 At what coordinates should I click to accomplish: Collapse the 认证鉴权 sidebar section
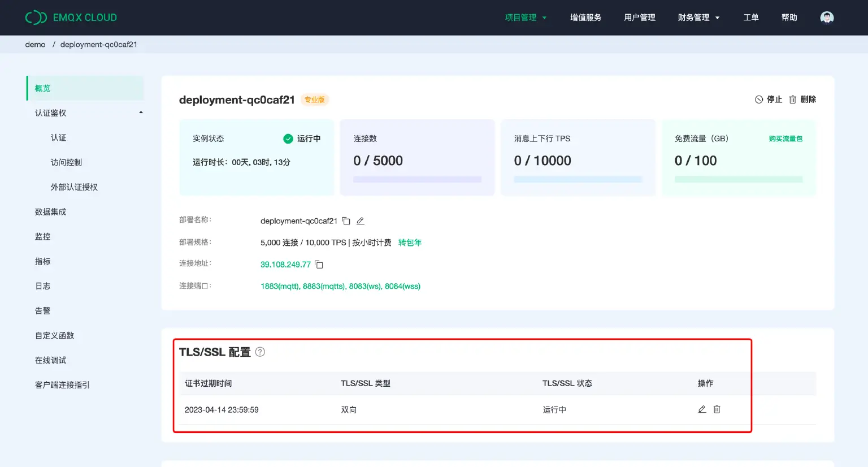(x=141, y=113)
